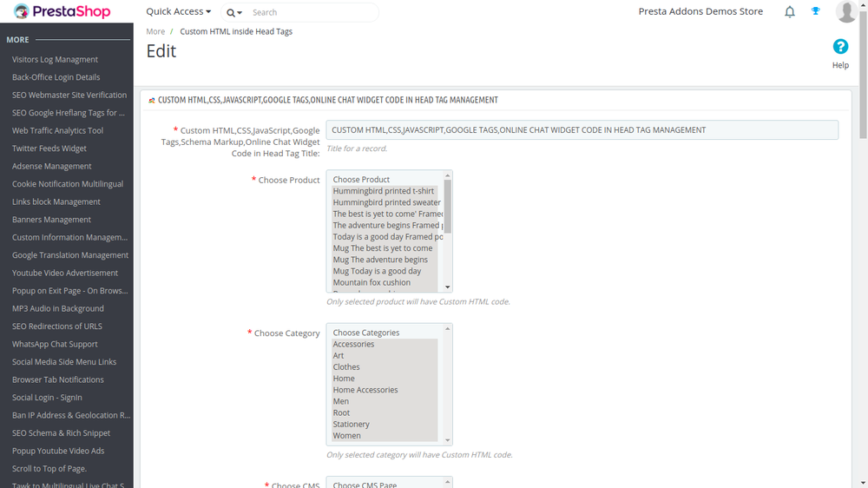The width and height of the screenshot is (868, 488).
Task: Select Stationery category option
Action: (x=385, y=425)
